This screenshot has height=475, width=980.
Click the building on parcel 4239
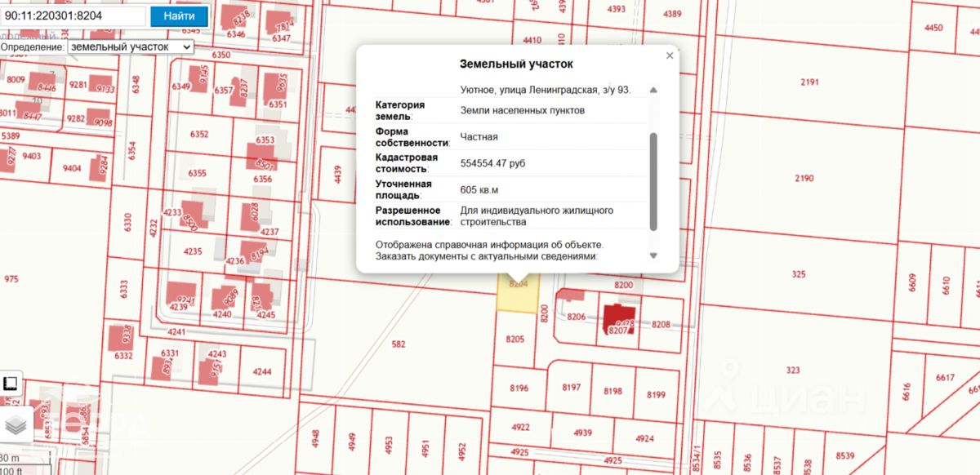(x=180, y=294)
